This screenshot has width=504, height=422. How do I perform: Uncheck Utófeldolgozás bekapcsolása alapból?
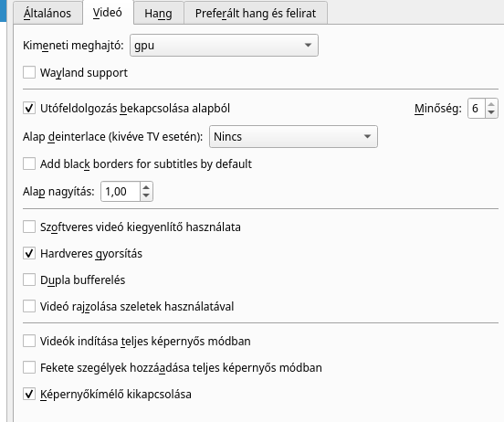point(29,108)
